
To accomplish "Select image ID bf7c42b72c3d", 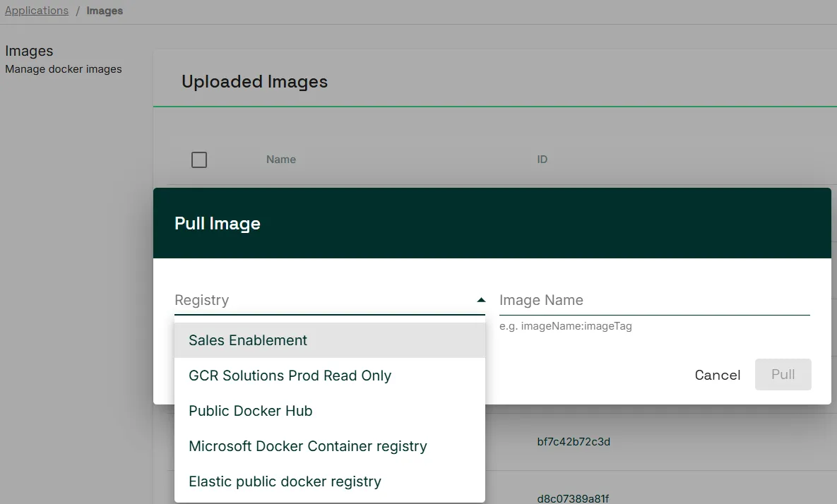I will pos(574,442).
